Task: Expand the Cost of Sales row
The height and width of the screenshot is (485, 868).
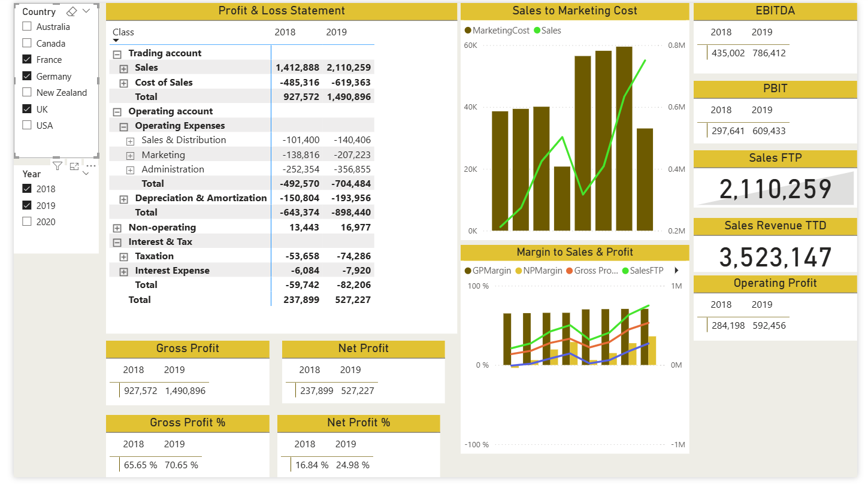Action: (x=124, y=83)
